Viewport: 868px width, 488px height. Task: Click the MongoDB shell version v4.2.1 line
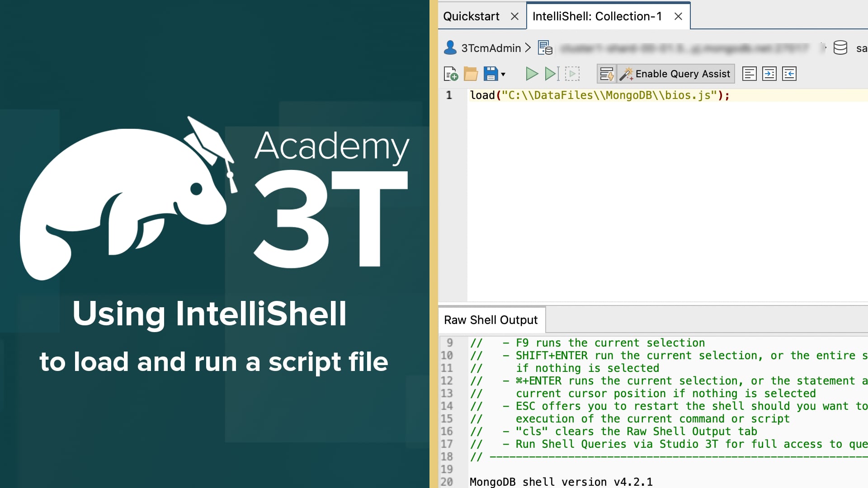(561, 482)
